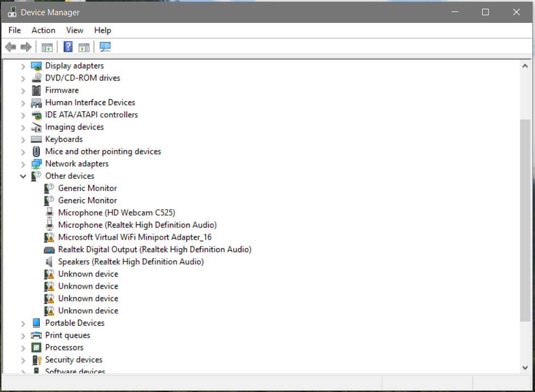The height and width of the screenshot is (392, 535).
Task: Expand the Network adapters node
Action: coord(23,164)
